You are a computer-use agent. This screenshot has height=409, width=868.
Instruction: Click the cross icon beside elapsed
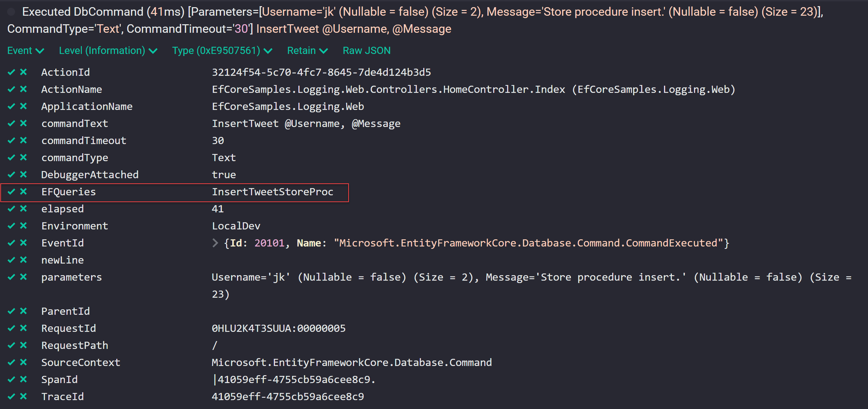pos(23,209)
